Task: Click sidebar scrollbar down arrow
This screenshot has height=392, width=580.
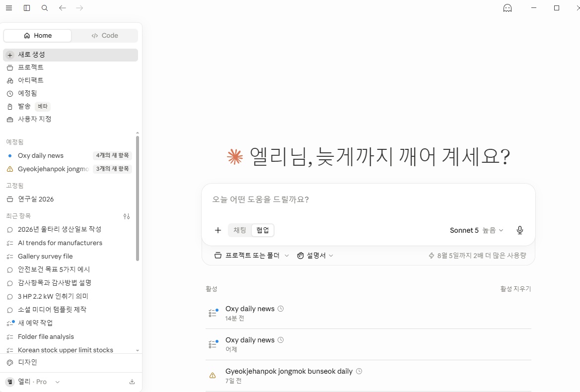Action: (x=138, y=350)
